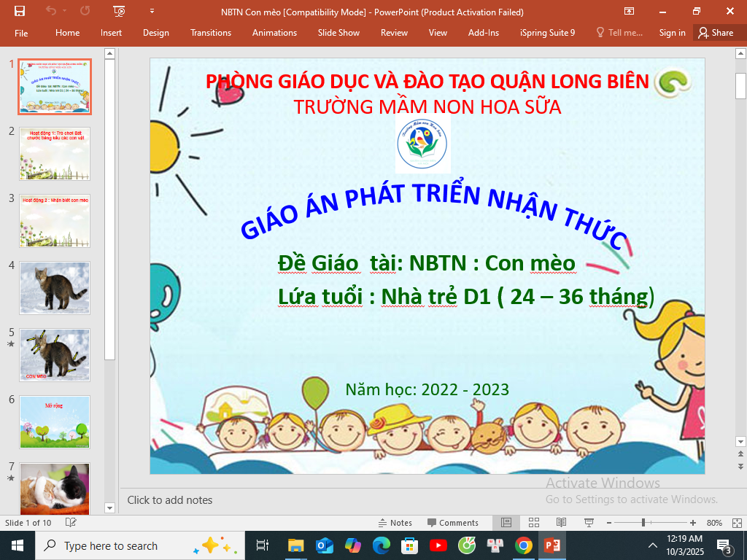Open Customize Quick Access Toolbar dropdown
747x560 pixels.
[x=152, y=11]
